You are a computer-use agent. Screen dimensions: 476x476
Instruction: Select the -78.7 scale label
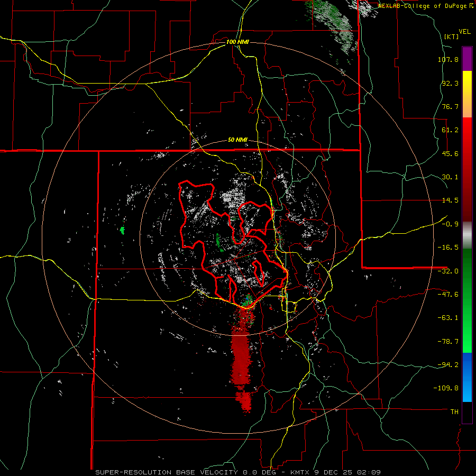pyautogui.click(x=448, y=342)
